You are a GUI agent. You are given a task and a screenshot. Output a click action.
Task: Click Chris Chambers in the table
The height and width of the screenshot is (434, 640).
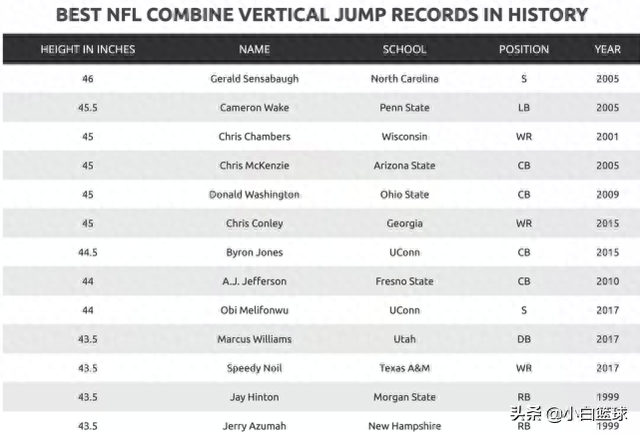point(254,136)
